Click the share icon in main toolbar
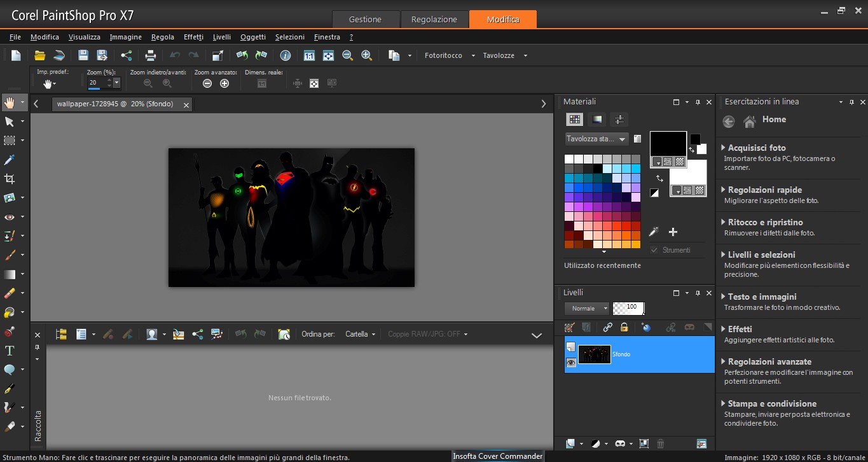 tap(126, 55)
